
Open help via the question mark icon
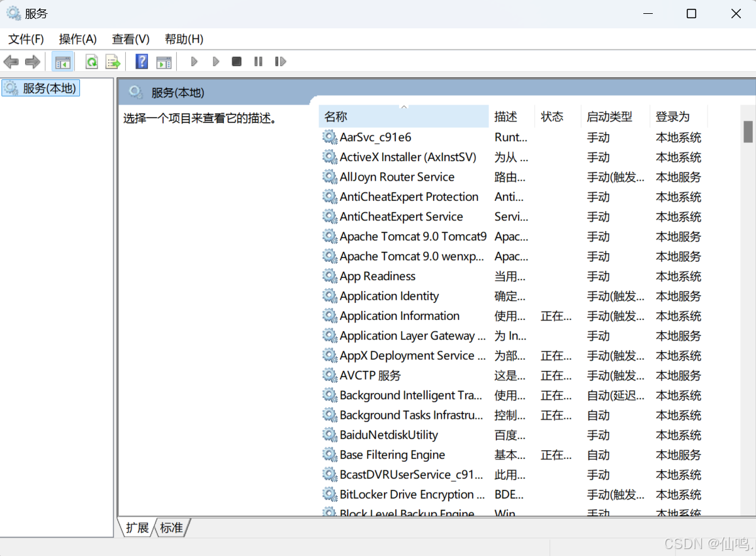141,61
